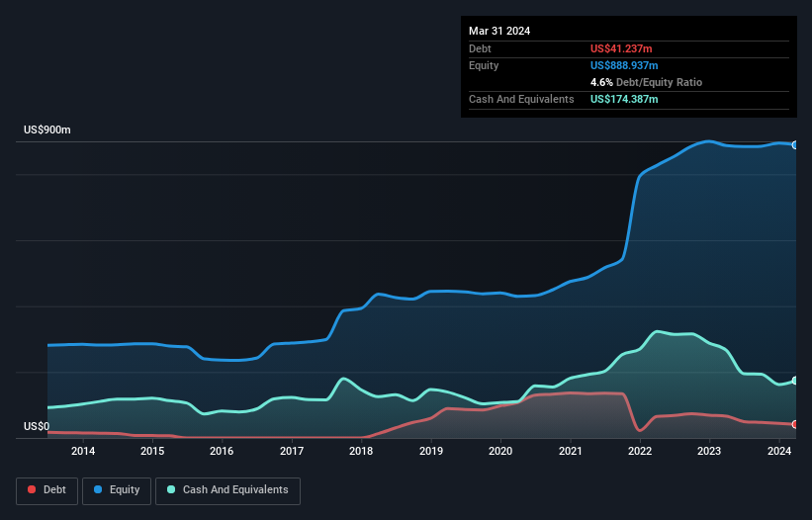The image size is (812, 520).
Task: Click the 2020 x-axis label
Action: (x=500, y=451)
